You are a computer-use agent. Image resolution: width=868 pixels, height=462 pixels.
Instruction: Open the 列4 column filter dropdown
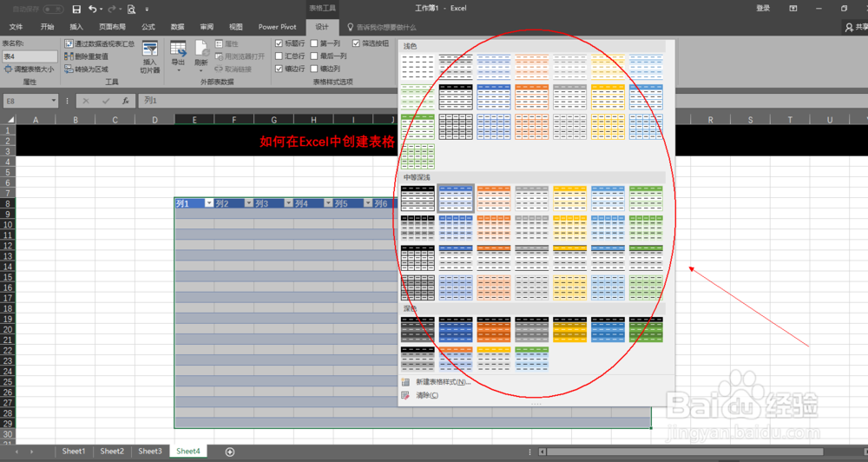click(328, 203)
